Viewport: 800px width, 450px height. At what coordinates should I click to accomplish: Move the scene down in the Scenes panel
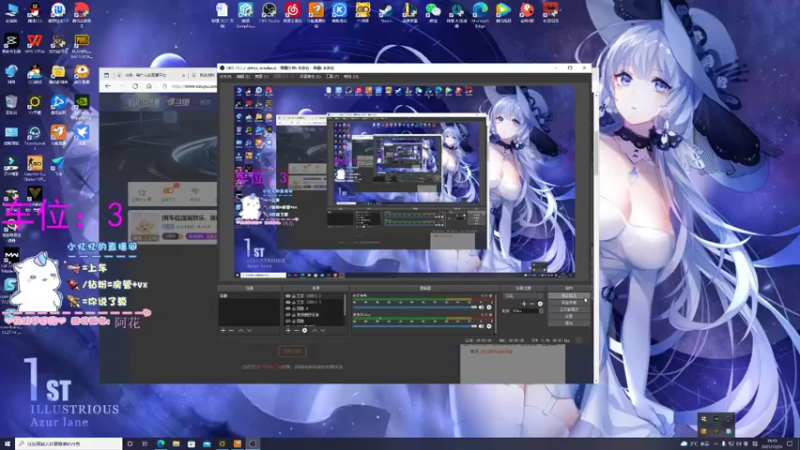pos(249,331)
